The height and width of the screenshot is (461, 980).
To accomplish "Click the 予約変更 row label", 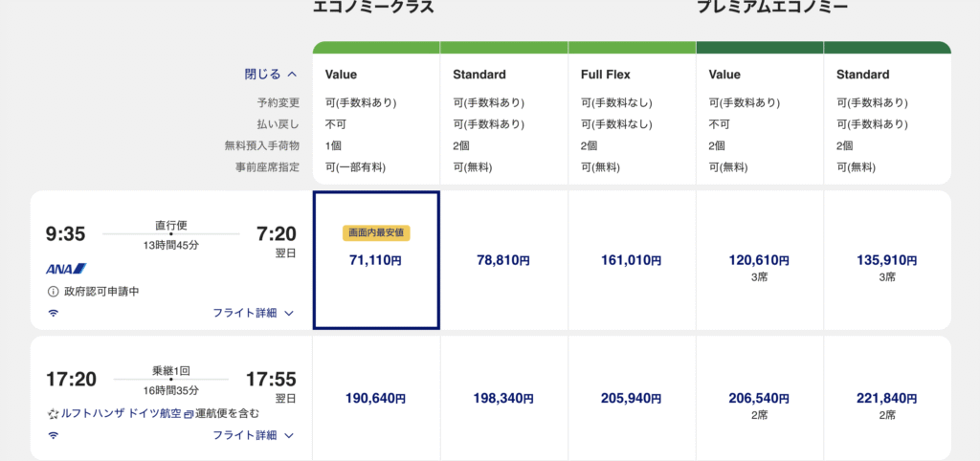I will click(278, 102).
